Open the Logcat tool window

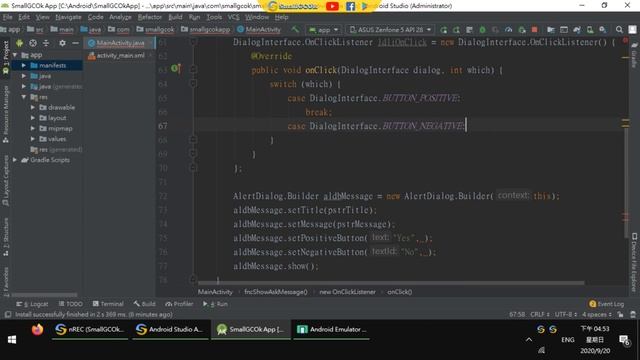click(32, 304)
